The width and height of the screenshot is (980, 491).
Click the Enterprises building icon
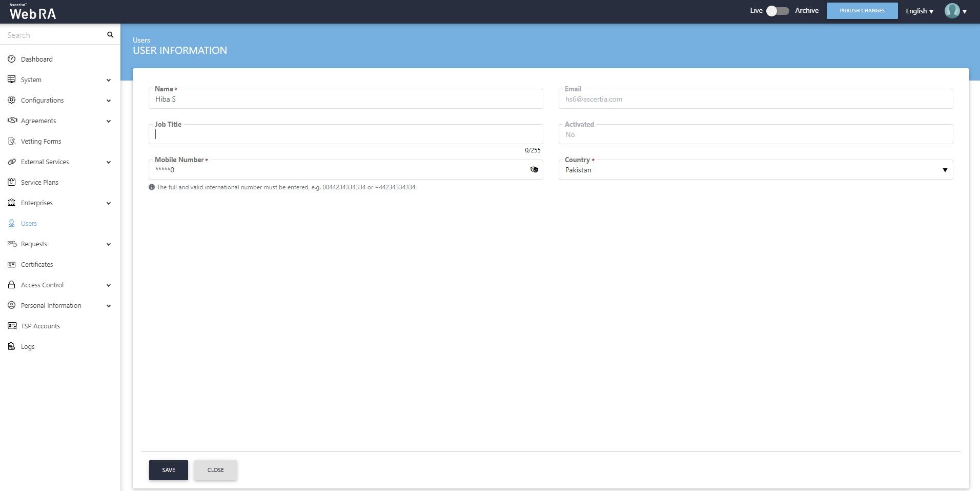11,203
